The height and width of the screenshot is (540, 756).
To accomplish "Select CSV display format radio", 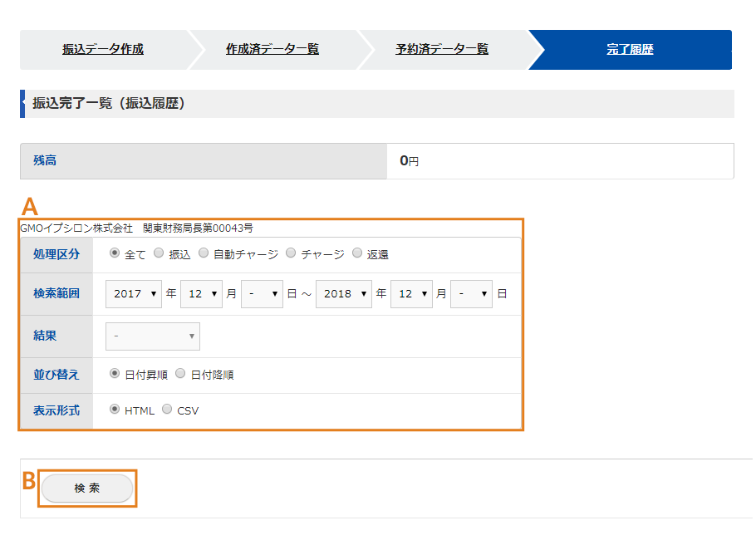I will pos(167,409).
